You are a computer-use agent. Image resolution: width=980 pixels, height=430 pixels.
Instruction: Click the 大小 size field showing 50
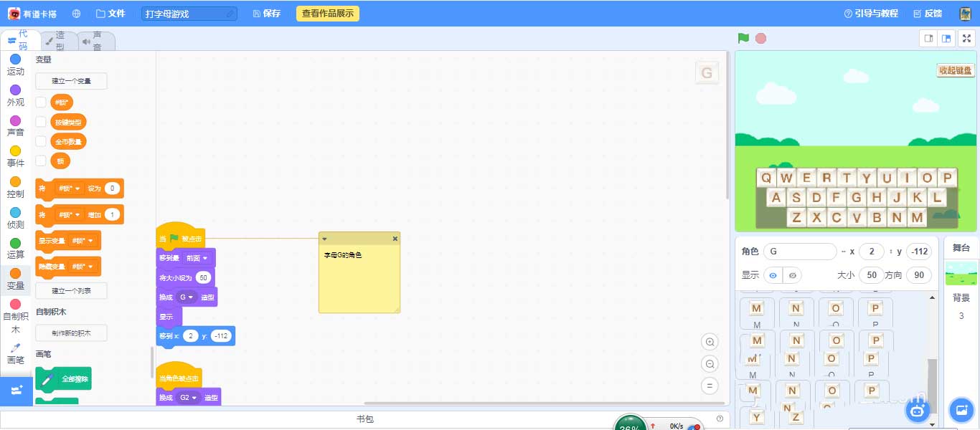tap(871, 275)
